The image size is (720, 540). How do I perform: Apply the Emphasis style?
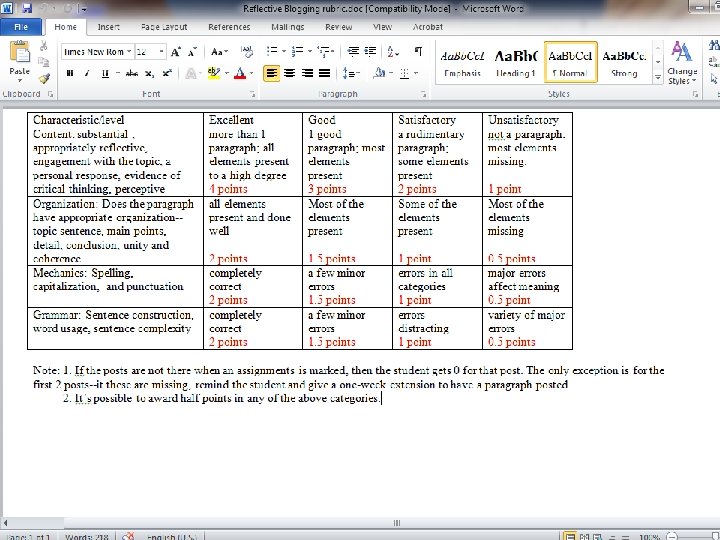[462, 62]
